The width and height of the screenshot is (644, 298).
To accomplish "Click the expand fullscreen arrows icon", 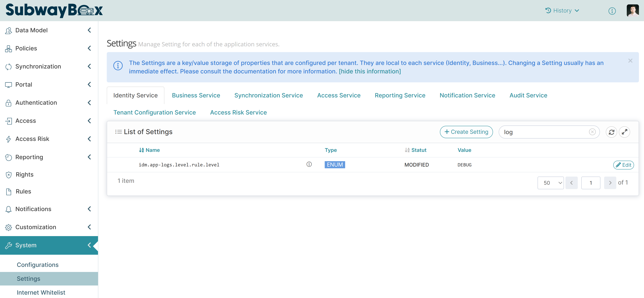I will [x=624, y=132].
